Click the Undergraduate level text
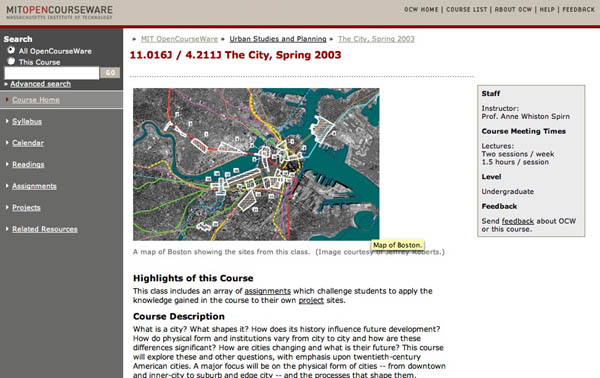Image resolution: width=600 pixels, height=378 pixels. (507, 191)
